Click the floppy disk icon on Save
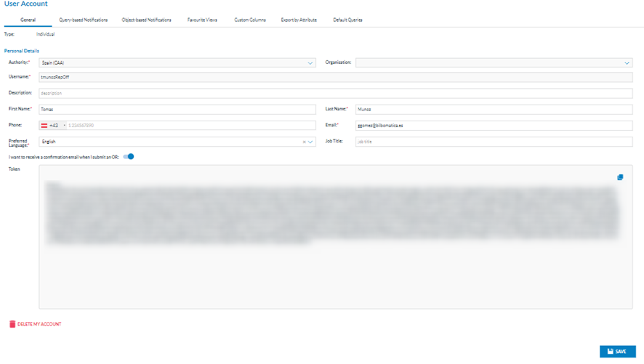The width and height of the screenshot is (644, 364). click(611, 352)
